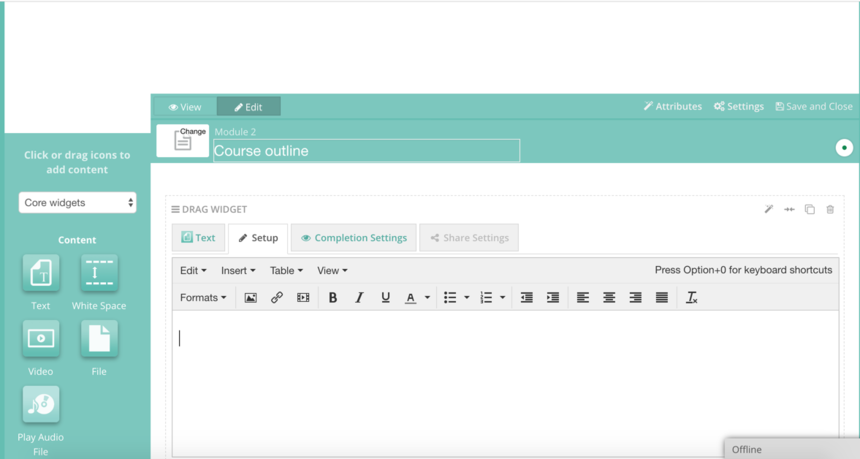
Task: Justify the text
Action: click(662, 298)
